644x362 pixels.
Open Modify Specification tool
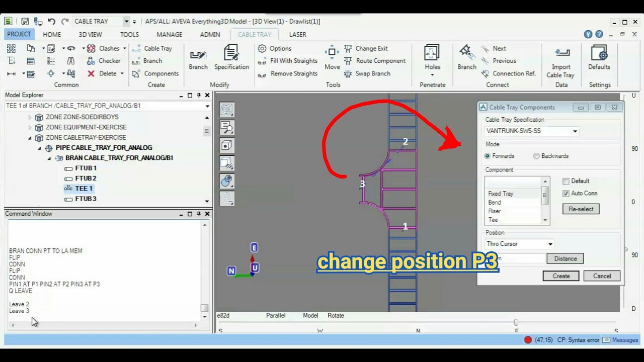point(231,58)
